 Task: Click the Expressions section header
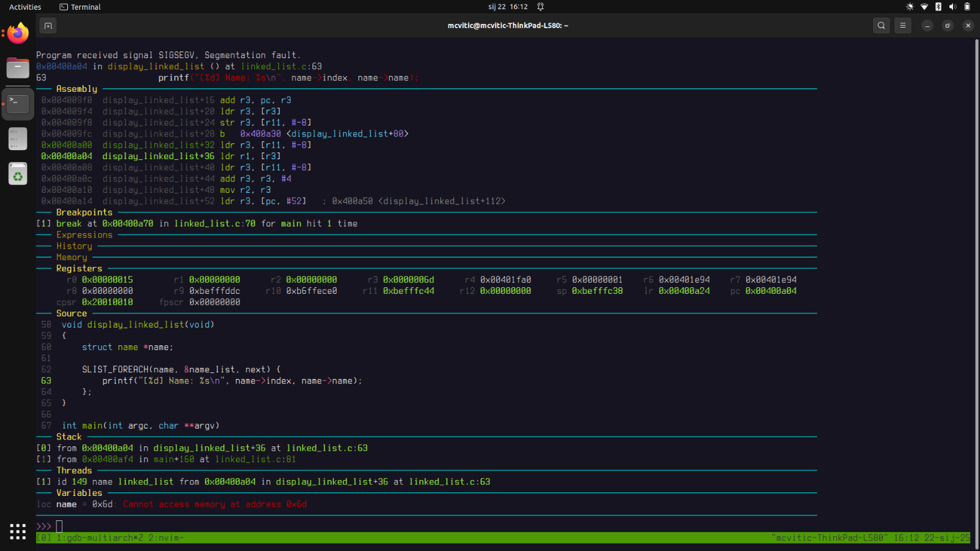coord(85,235)
